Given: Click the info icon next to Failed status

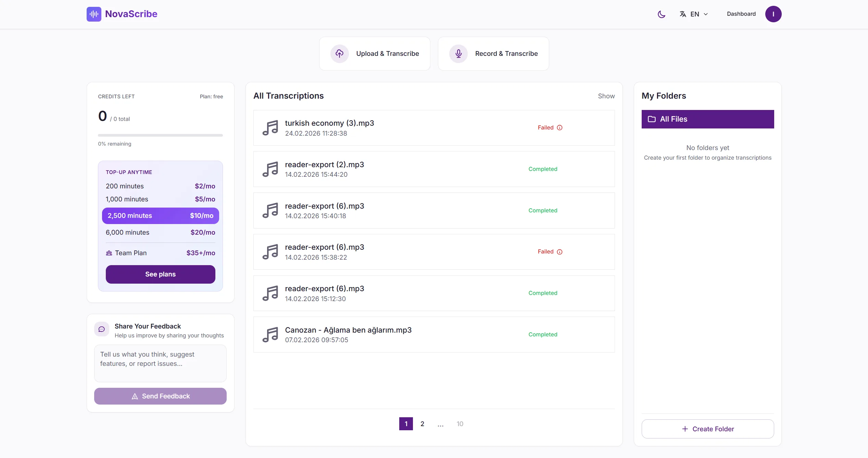Looking at the screenshot, I should tap(560, 127).
